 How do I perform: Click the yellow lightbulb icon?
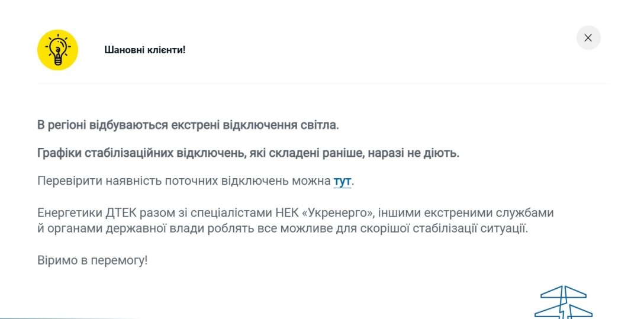pos(57,50)
